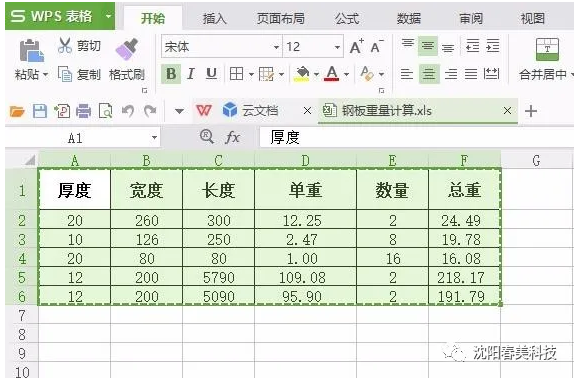Screen dimensions: 582x380
Task: Toggle Underline formatting
Action: 211,74
